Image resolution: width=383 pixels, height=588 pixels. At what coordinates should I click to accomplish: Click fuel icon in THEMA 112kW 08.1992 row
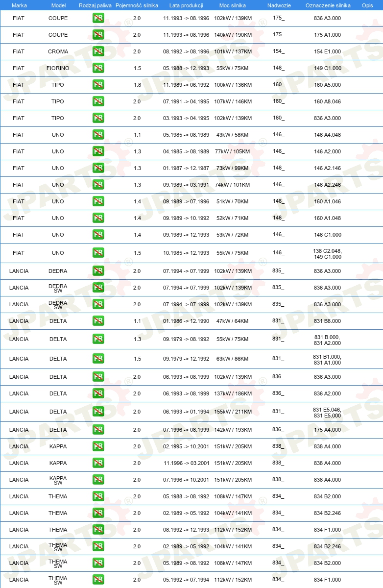pyautogui.click(x=98, y=530)
